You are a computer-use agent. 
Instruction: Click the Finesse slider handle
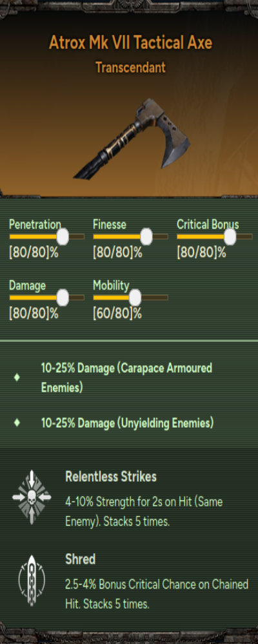click(x=146, y=236)
